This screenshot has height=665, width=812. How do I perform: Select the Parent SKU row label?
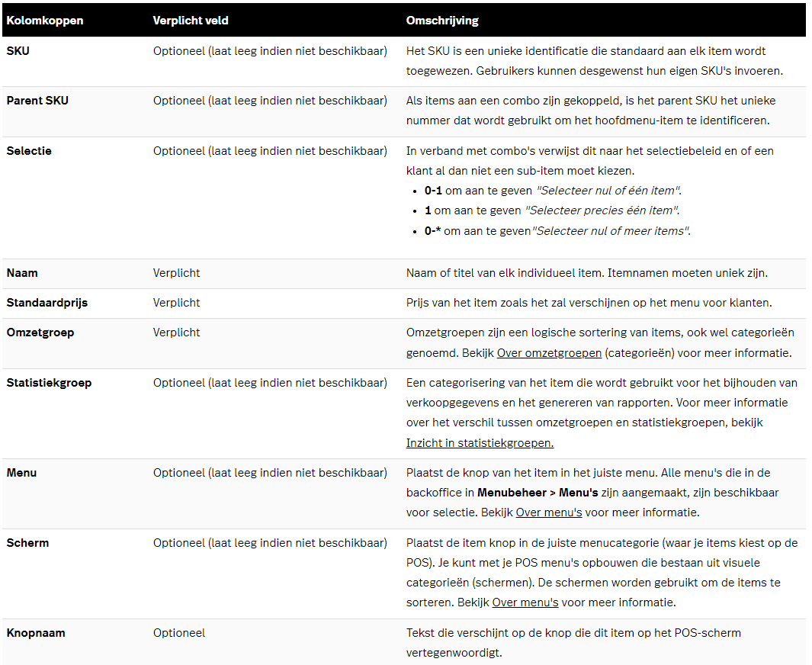point(37,101)
